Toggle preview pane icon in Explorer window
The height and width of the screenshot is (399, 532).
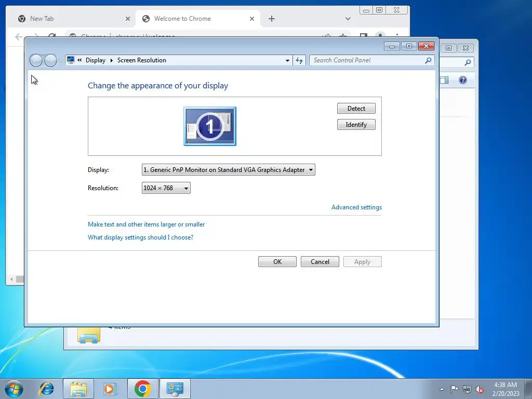[x=444, y=80]
